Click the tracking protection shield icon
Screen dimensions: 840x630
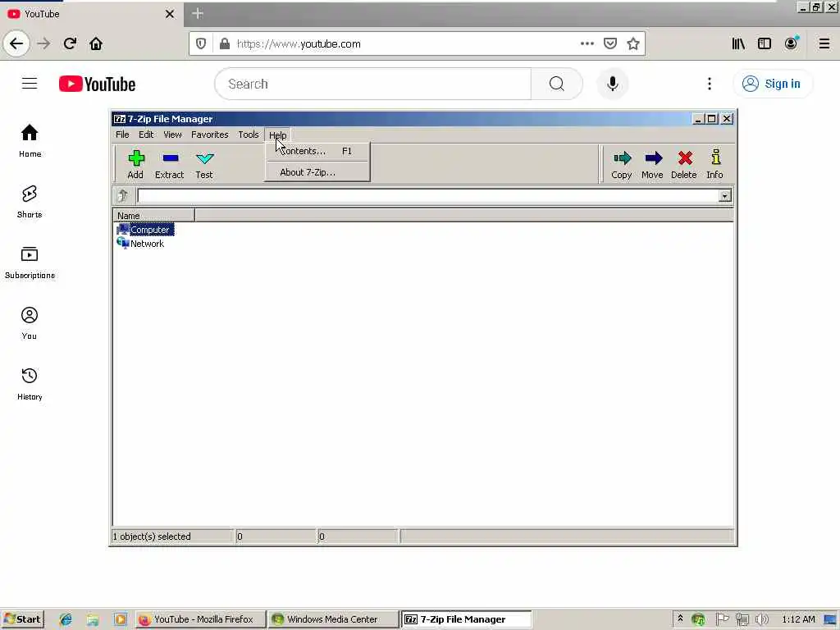click(201, 44)
